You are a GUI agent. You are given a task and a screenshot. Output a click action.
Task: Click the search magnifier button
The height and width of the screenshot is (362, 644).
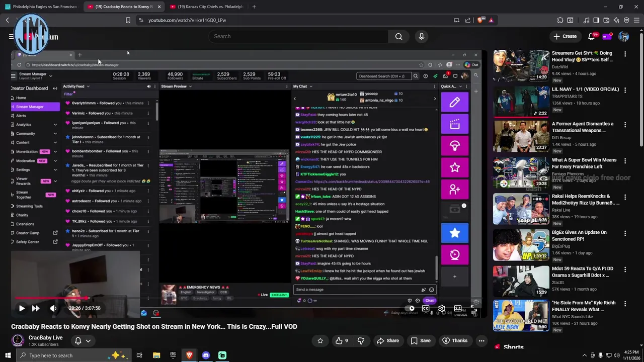pos(398,36)
